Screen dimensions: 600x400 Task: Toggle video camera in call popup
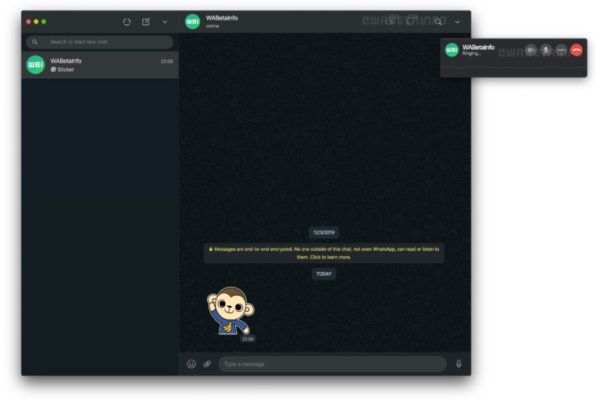click(531, 50)
